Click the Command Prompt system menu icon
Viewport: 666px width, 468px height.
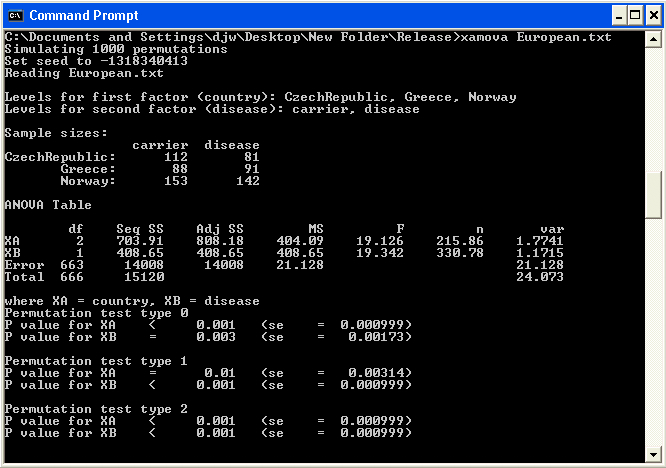[15, 16]
